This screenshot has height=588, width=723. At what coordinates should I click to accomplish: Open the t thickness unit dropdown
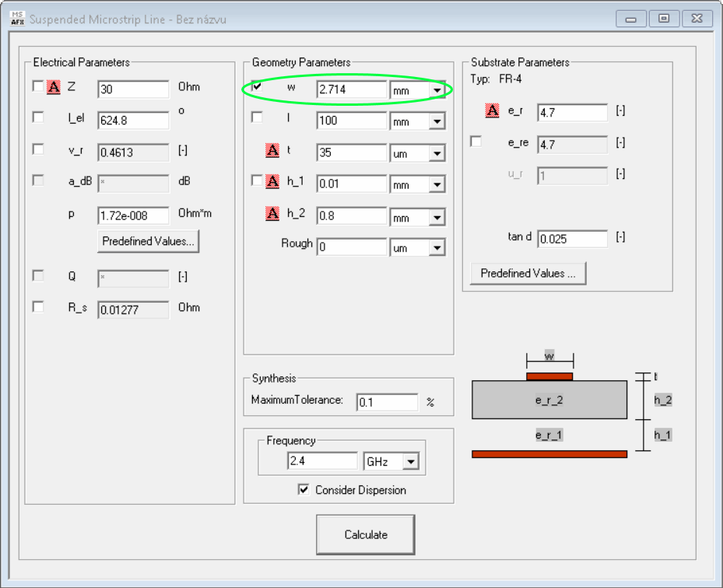pyautogui.click(x=437, y=154)
